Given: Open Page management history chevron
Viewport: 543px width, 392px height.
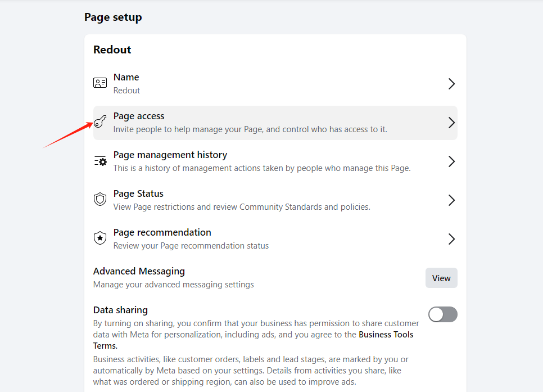Looking at the screenshot, I should (x=451, y=161).
